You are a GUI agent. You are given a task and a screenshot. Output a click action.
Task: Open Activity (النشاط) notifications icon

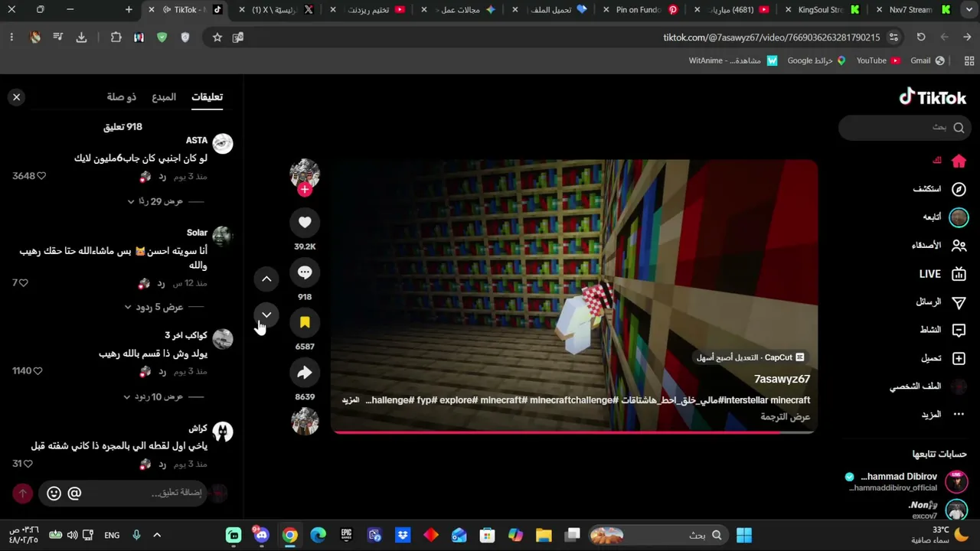point(959,330)
